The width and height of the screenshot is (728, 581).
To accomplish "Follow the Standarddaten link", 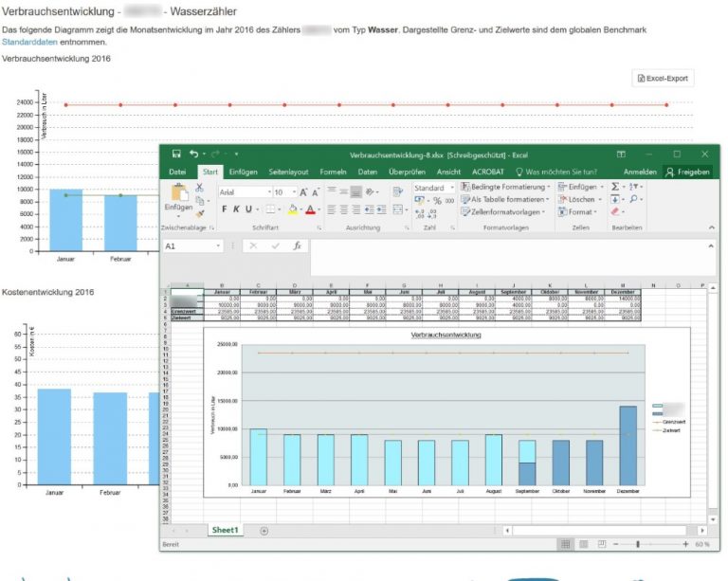I will pos(29,42).
